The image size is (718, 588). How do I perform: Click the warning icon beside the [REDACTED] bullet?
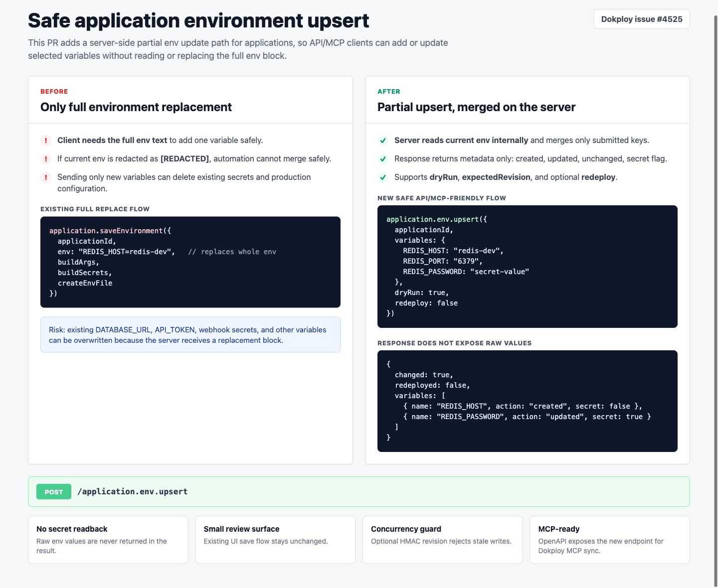coord(46,159)
